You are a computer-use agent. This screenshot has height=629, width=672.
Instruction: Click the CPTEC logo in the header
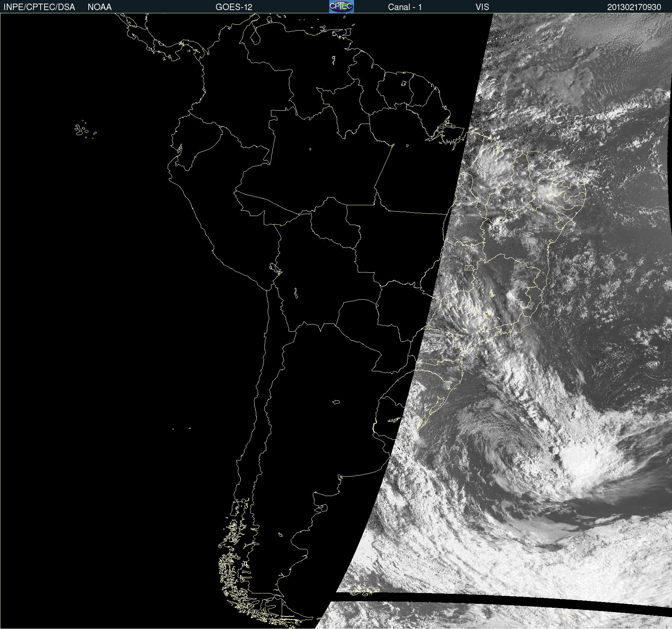pyautogui.click(x=341, y=6)
